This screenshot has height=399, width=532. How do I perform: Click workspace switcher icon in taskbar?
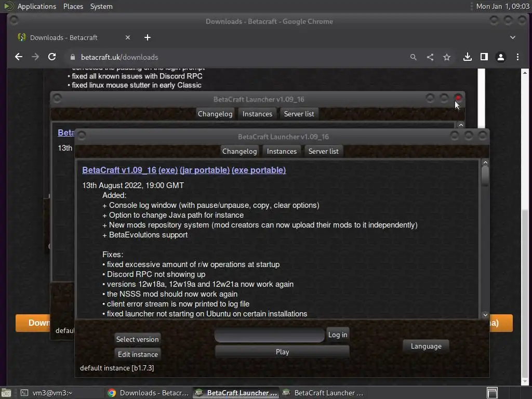(x=492, y=393)
